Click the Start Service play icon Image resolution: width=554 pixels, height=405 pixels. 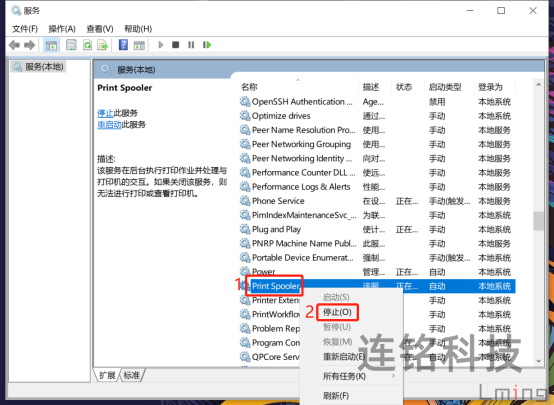tap(161, 45)
